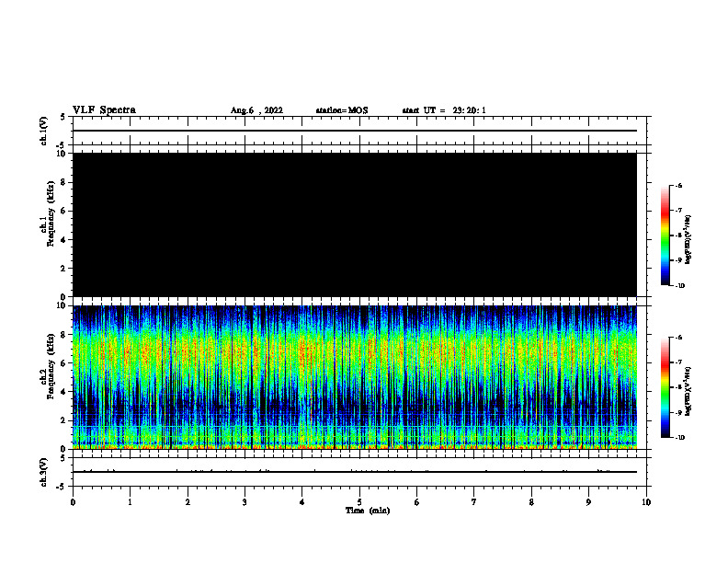Click the "1" minute tick on time axis
Viewport: 728px width, 563px height.
click(130, 502)
